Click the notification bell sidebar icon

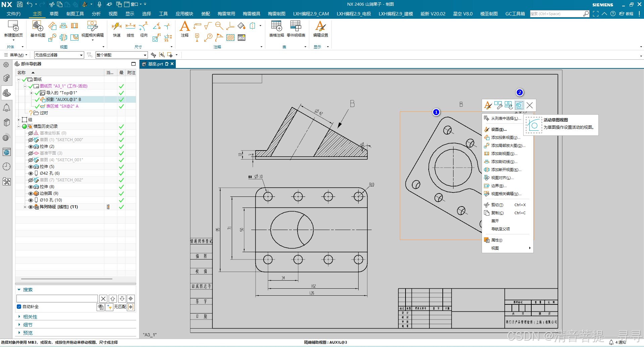tap(6, 108)
